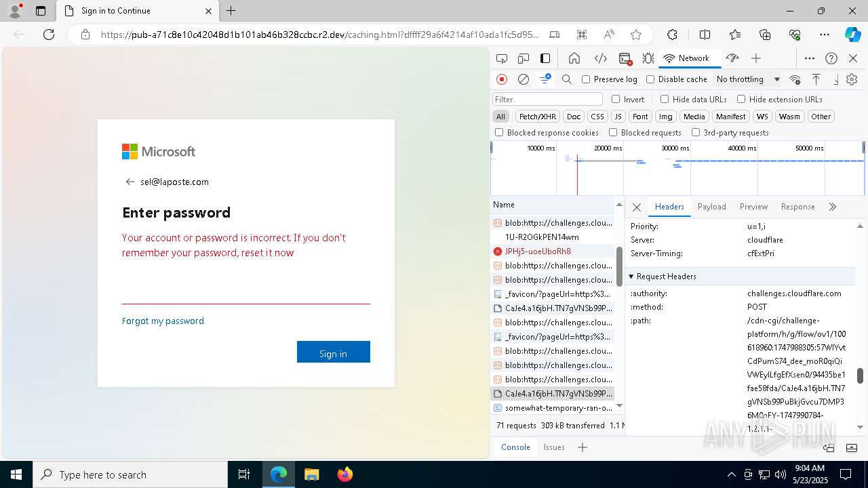The height and width of the screenshot is (488, 868).
Task: Open File Explorer from the taskbar
Action: click(311, 474)
